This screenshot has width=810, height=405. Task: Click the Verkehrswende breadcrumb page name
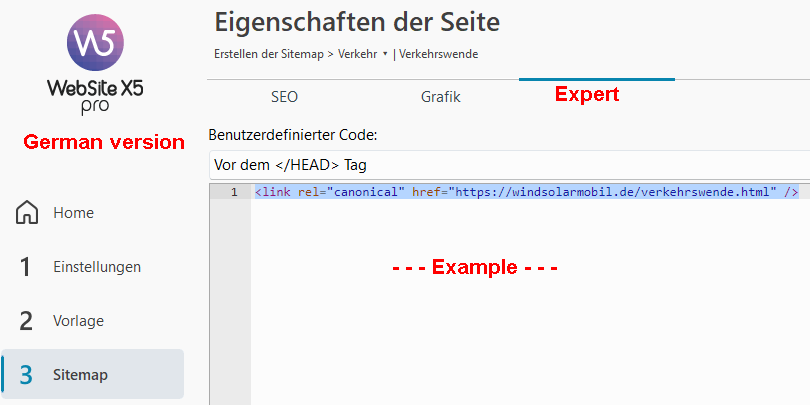(x=438, y=54)
